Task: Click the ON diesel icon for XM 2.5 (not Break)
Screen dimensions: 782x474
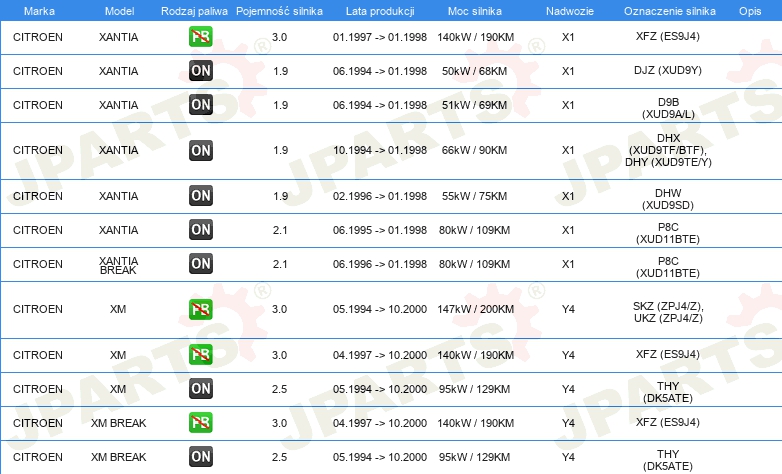Action: pos(200,388)
